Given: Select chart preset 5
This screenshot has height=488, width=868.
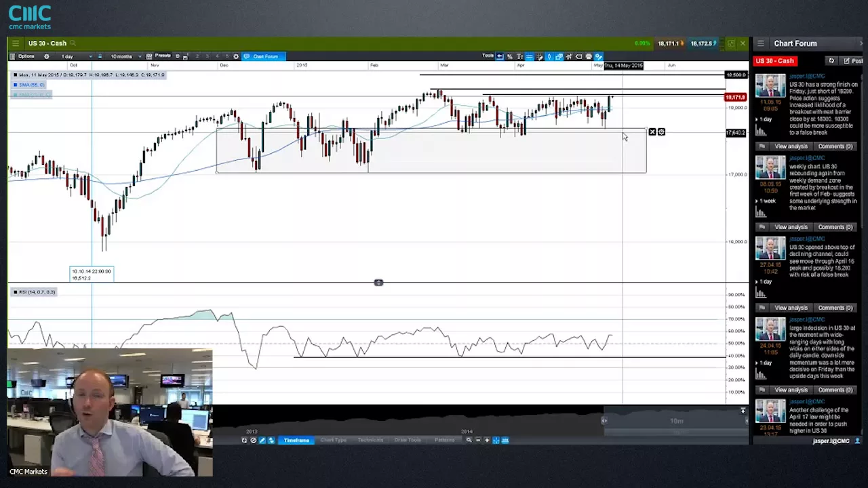Looking at the screenshot, I should point(226,56).
